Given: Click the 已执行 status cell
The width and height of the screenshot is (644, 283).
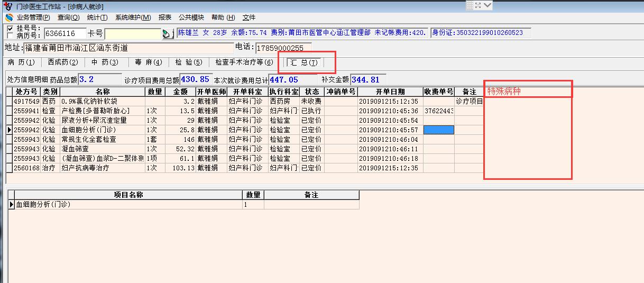Looking at the screenshot, I should click(312, 111).
